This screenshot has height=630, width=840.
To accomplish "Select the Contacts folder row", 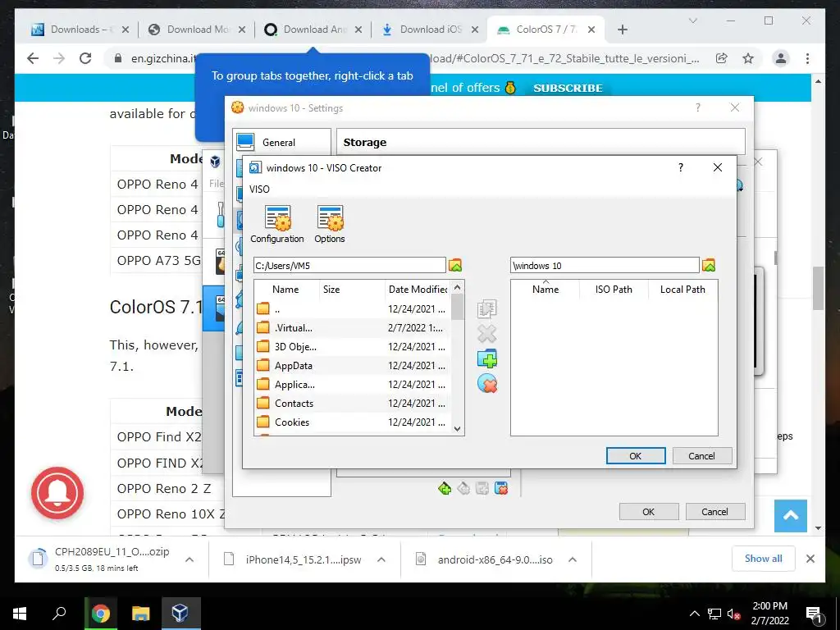I will [352, 403].
